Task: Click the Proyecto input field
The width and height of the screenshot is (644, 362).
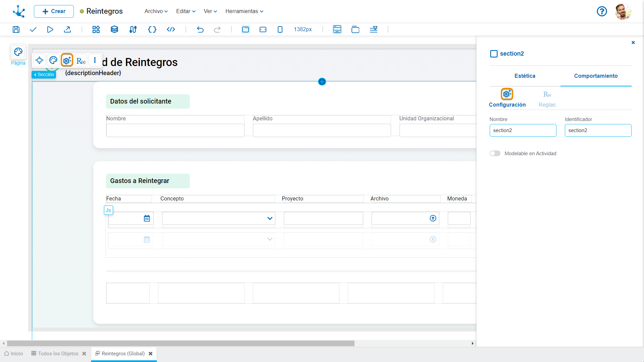Action: [x=323, y=219]
